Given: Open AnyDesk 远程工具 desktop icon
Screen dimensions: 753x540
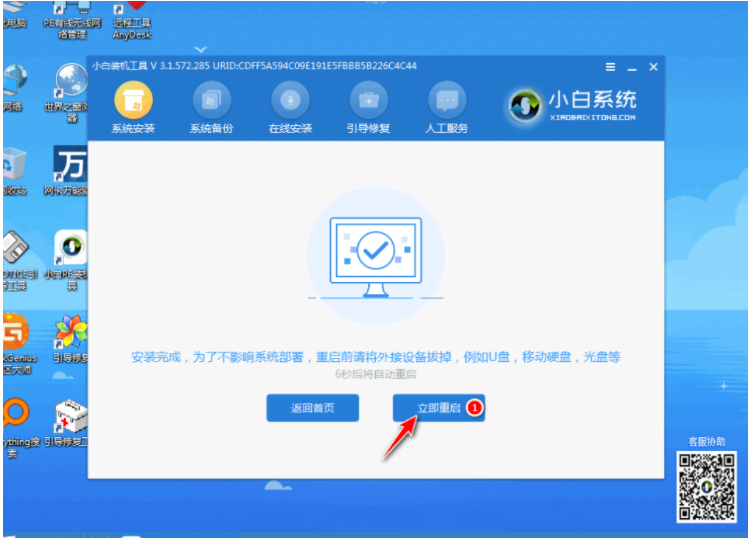Looking at the screenshot, I should pyautogui.click(x=132, y=20).
